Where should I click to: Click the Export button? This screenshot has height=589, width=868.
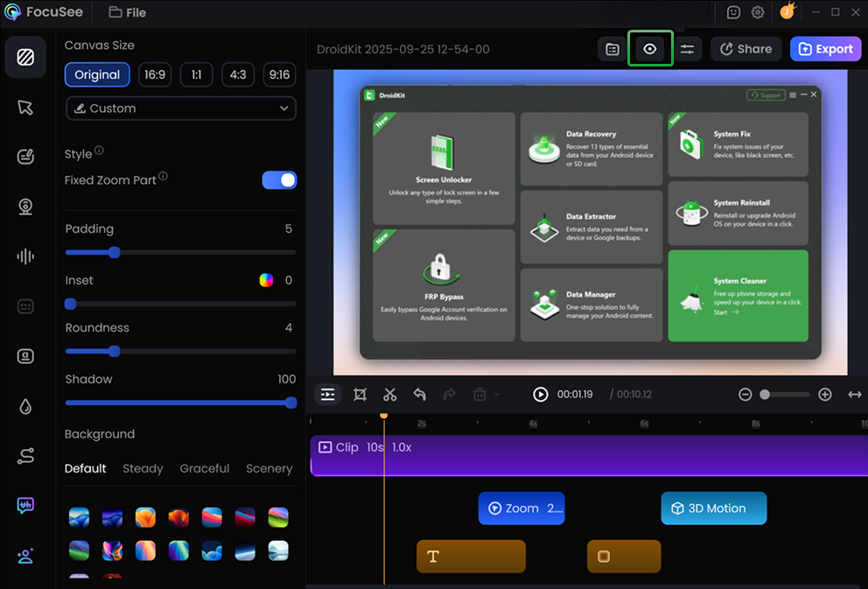825,49
